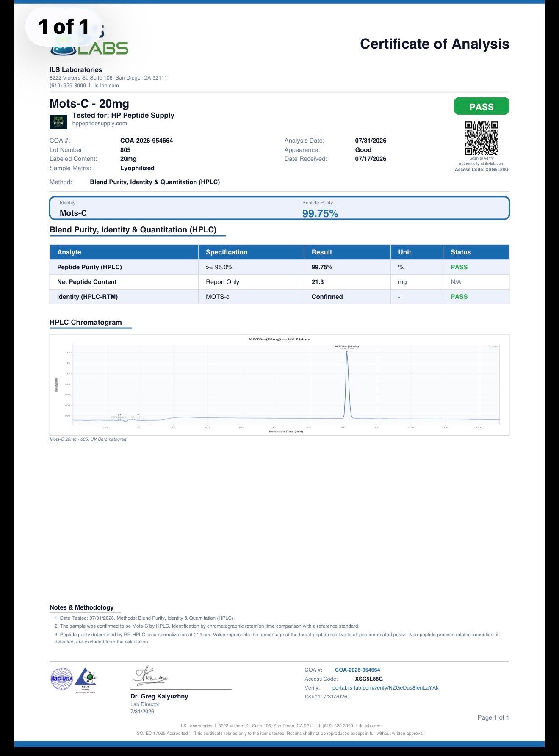559x756 pixels.
Task: Click the Date Received value 07/17/2026
Action: tap(371, 159)
